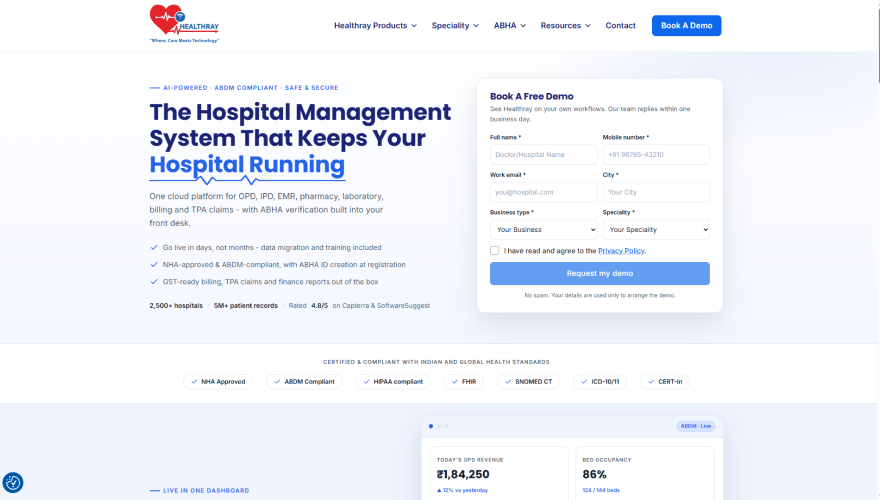Click the ABDM Compliant badge
This screenshot has width=880, height=500.
304,382
